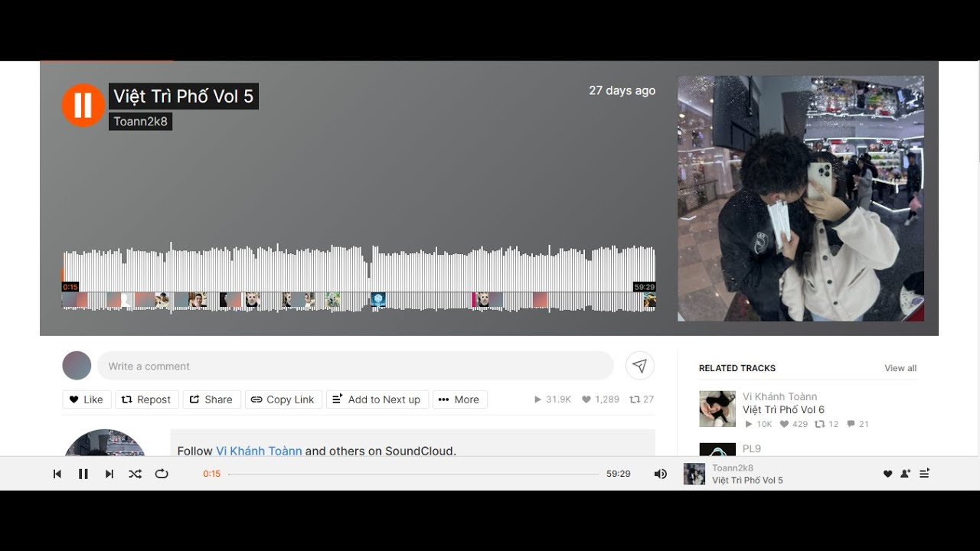View the 27 reposts count
This screenshot has height=551, width=980.
[x=642, y=399]
